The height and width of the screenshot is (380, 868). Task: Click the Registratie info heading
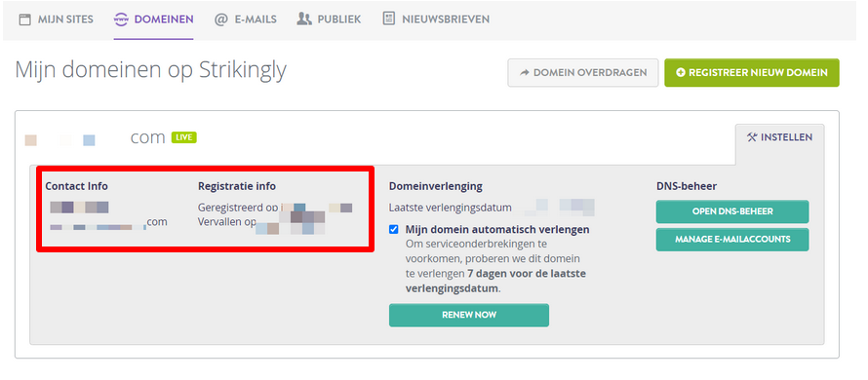[x=237, y=186]
